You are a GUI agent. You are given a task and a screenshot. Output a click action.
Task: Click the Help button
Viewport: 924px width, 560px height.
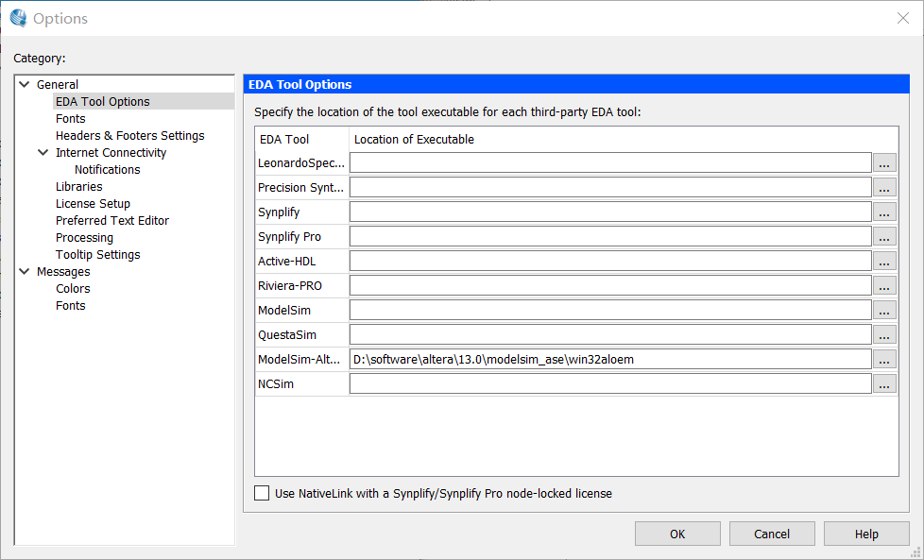866,534
